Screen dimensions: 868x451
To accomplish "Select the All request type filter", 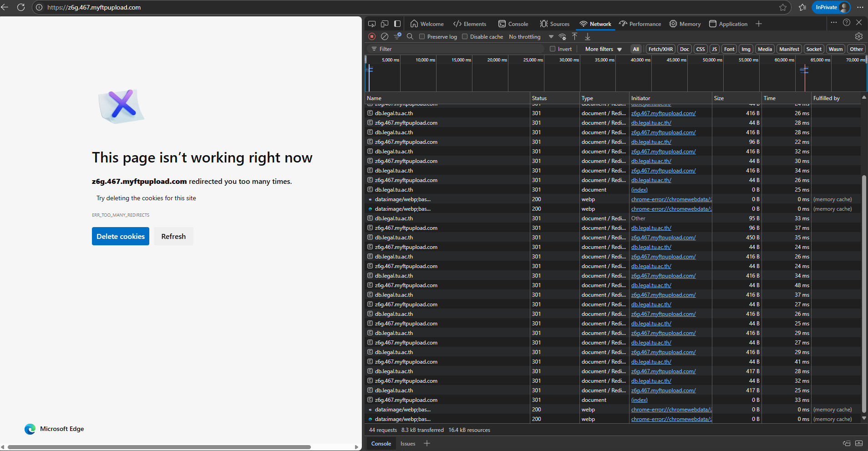I will tap(636, 49).
